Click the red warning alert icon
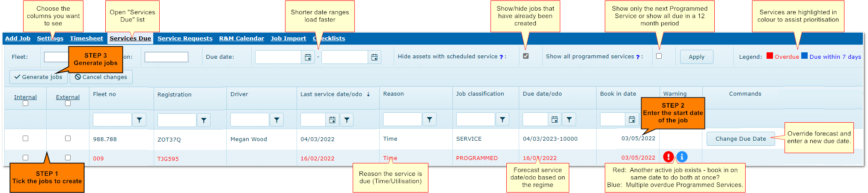This screenshot has width=868, height=193. [x=668, y=157]
